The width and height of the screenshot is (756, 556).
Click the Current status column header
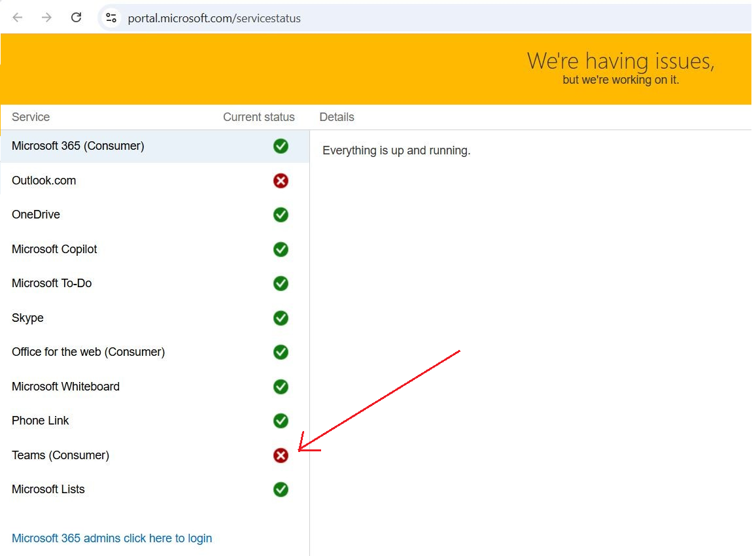pyautogui.click(x=258, y=117)
